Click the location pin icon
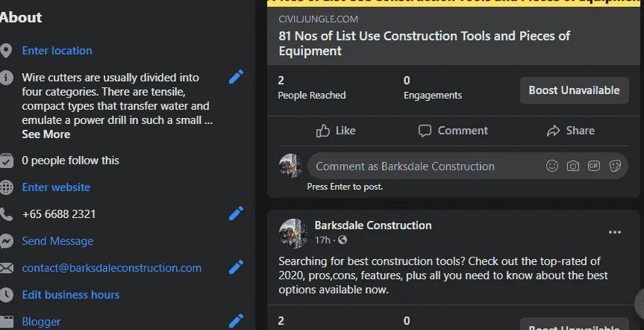Viewport: 644px width, 330px height. tap(6, 51)
